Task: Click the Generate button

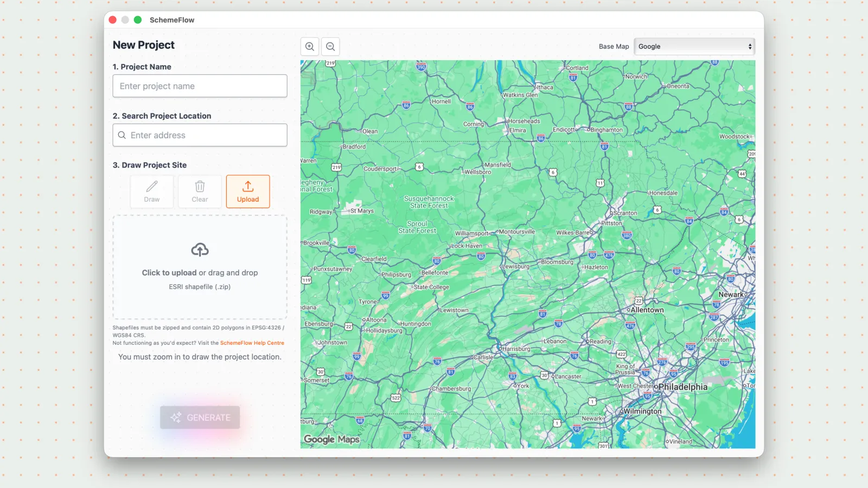Action: coord(200,418)
